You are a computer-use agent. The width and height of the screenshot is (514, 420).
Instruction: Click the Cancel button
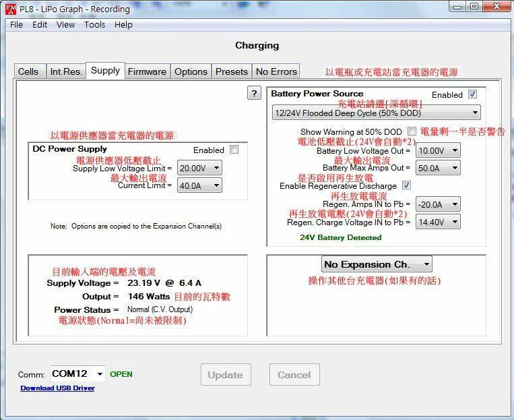pyautogui.click(x=294, y=374)
